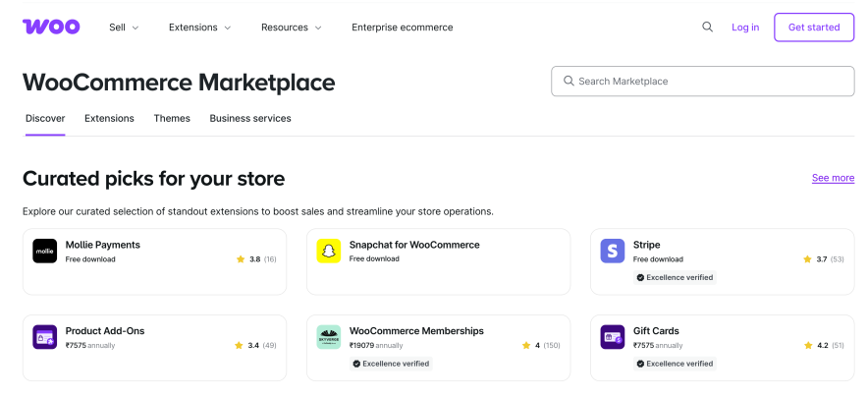Select the Discover tab
Screen dimensions: 868x398
coord(45,118)
